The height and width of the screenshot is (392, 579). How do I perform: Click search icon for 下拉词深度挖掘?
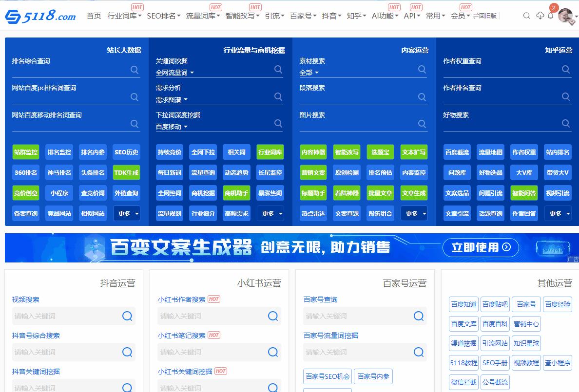pos(278,123)
